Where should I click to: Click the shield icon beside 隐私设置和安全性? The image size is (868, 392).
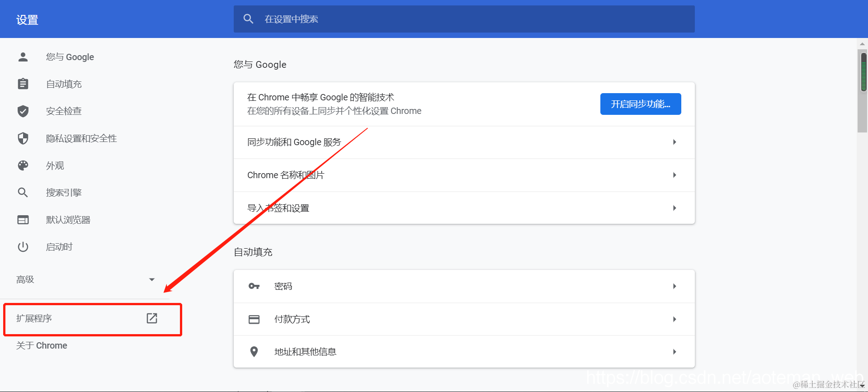(23, 138)
